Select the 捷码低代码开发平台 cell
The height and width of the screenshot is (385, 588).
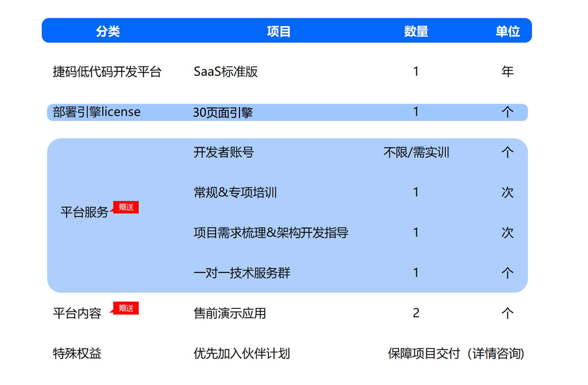click(107, 72)
